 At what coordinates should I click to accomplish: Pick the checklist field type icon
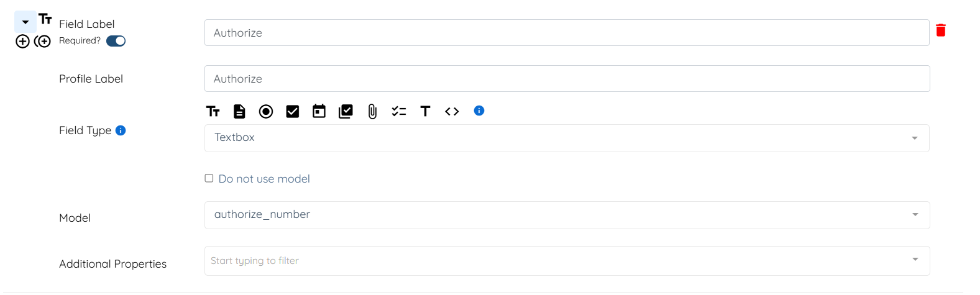coord(399,112)
